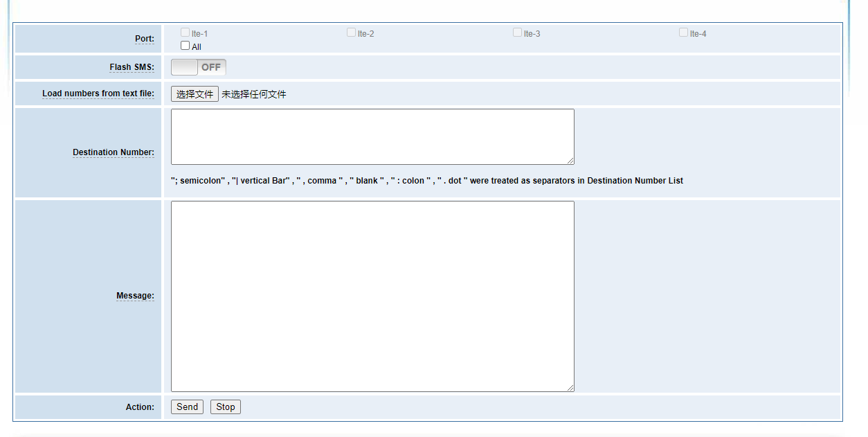
Task: Click into the Destination Number text area
Action: point(372,136)
